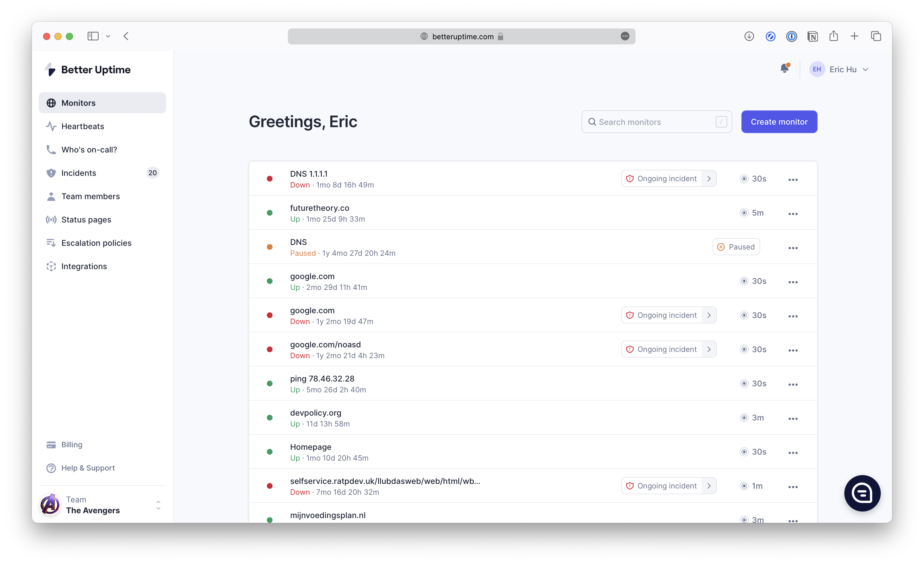Click the search monitors input field
The image size is (924, 565).
tap(657, 121)
